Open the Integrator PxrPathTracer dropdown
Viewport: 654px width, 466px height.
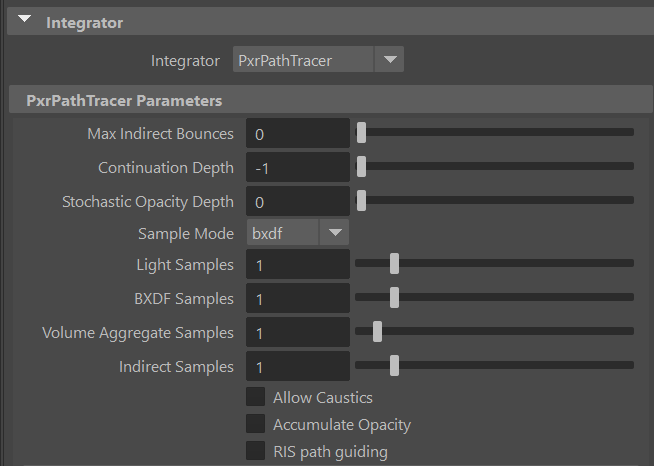click(x=318, y=61)
